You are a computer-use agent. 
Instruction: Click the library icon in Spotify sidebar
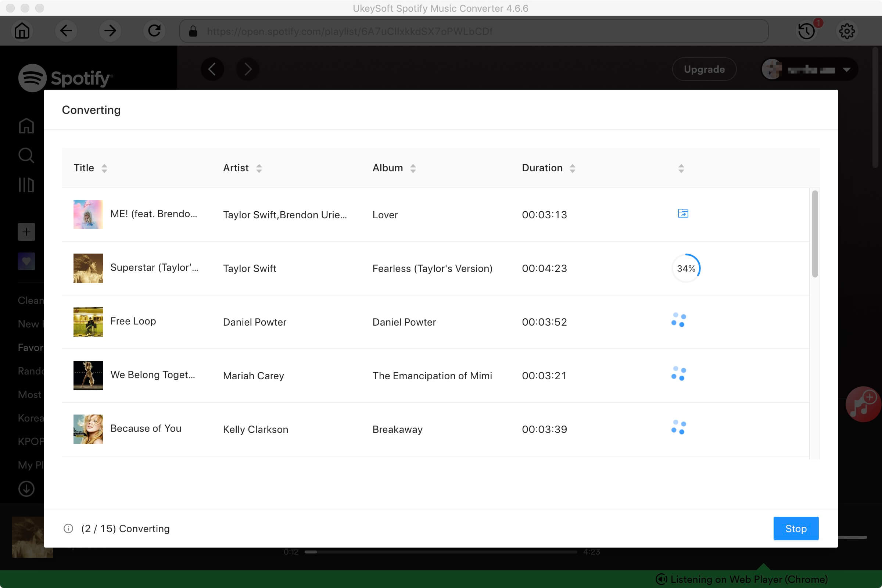pos(26,184)
